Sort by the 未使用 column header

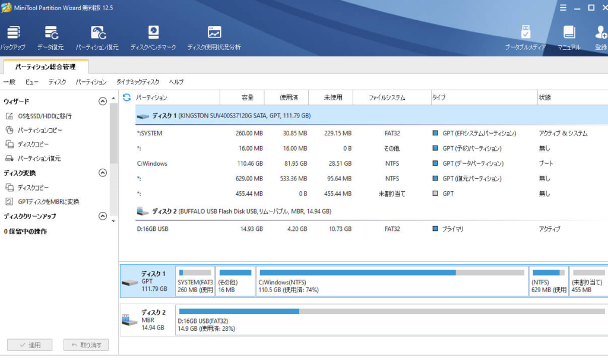(331, 98)
